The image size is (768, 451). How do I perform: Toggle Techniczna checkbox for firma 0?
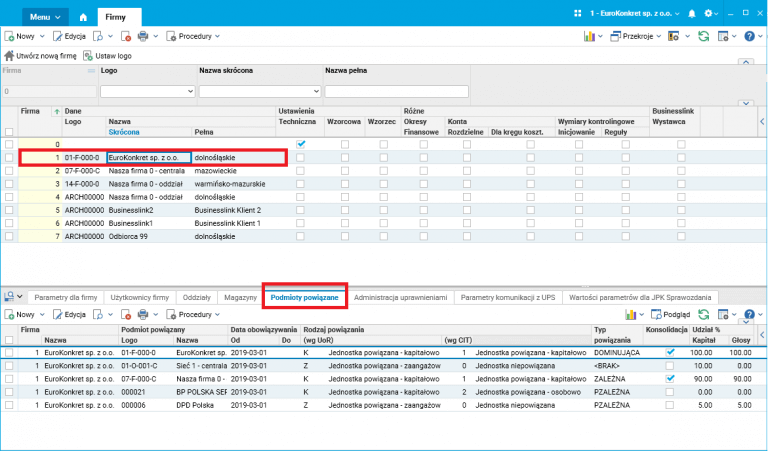[x=302, y=144]
